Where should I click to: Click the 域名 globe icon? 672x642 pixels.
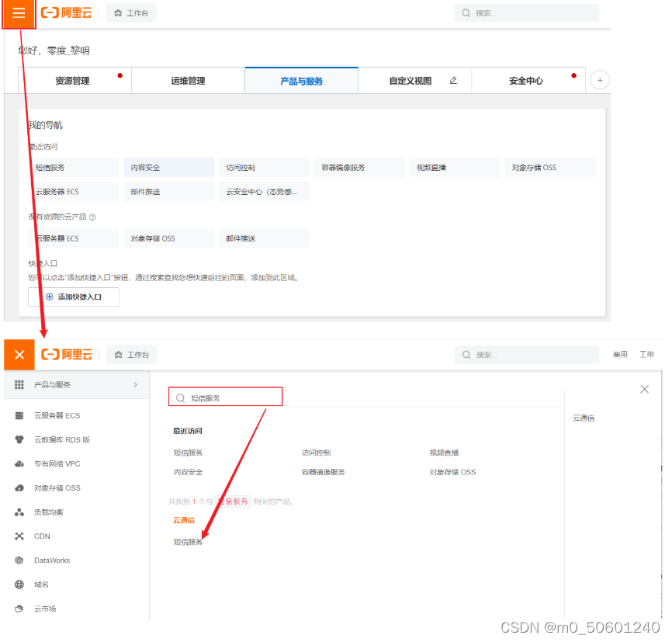[19, 585]
